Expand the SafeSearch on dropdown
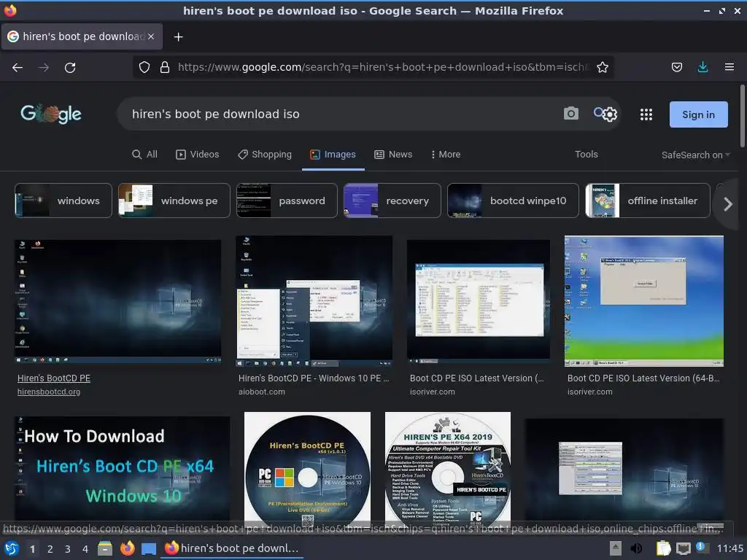Viewport: 747px width, 560px height. pyautogui.click(x=695, y=155)
